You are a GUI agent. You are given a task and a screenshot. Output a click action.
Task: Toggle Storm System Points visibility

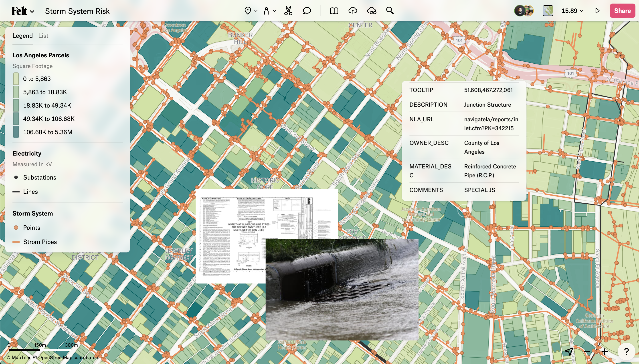[31, 227]
